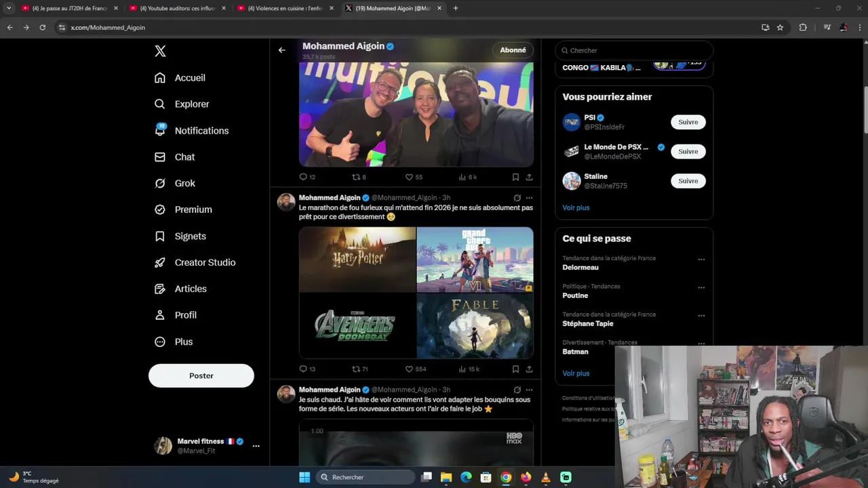Screen dimensions: 868x488
Task: Open Delormeau trend
Action: pyautogui.click(x=580, y=268)
